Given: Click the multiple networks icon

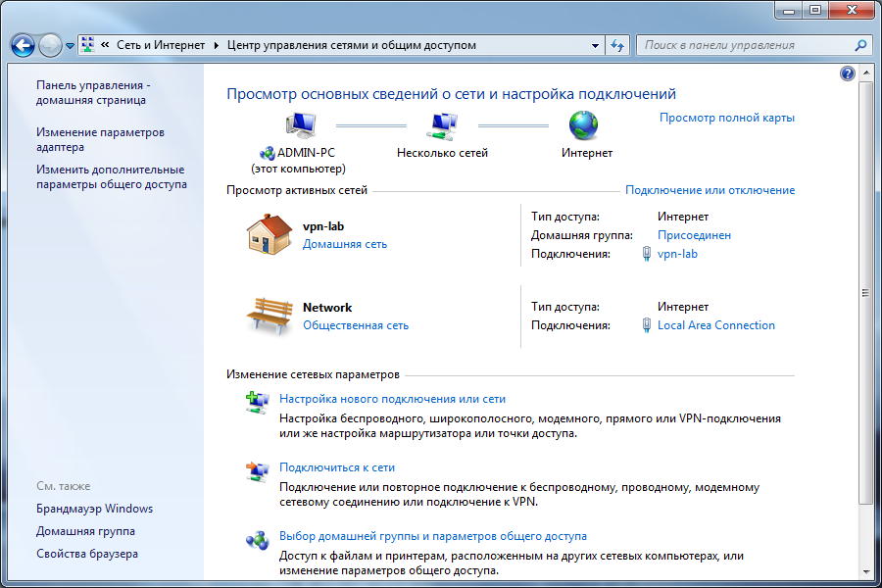Looking at the screenshot, I should tap(442, 124).
